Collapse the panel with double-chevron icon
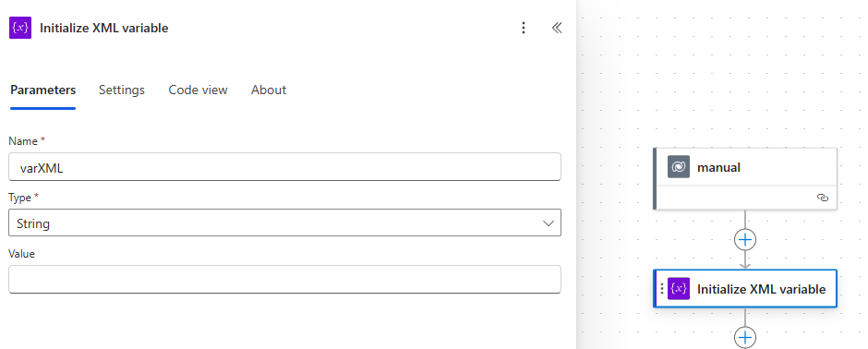This screenshot has height=349, width=868. click(x=557, y=28)
